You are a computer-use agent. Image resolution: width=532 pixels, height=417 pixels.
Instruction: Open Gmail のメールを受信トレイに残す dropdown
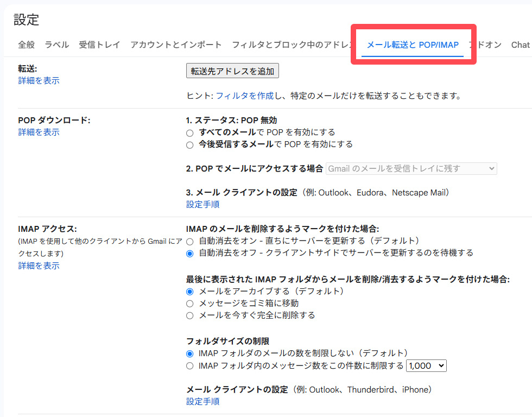coord(411,169)
